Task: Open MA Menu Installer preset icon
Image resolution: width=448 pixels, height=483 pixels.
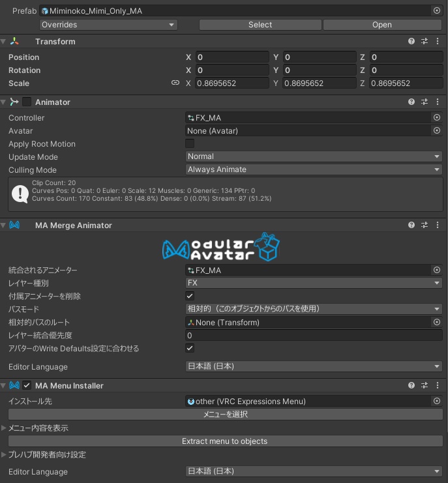Action: (425, 385)
